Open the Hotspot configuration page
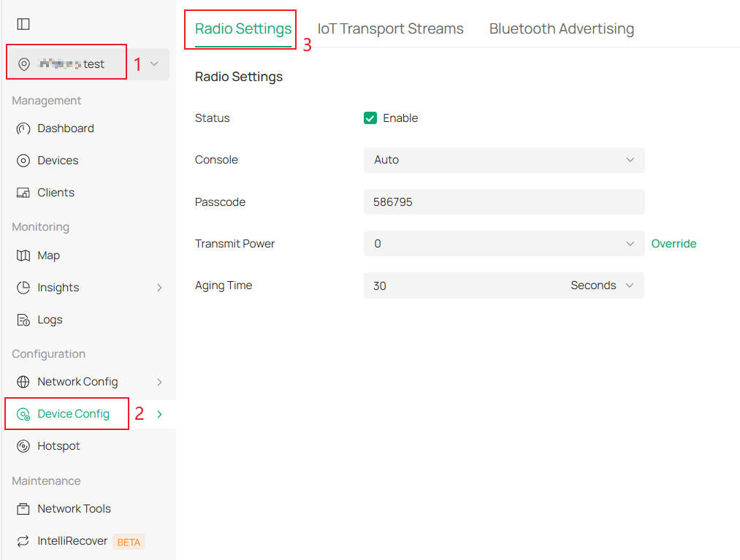 [x=58, y=445]
